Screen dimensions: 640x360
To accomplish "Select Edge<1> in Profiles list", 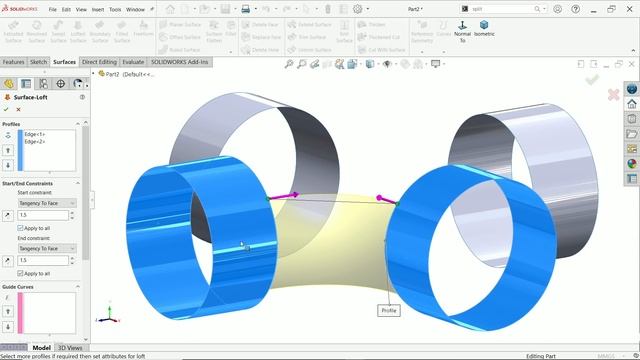I will click(x=35, y=134).
